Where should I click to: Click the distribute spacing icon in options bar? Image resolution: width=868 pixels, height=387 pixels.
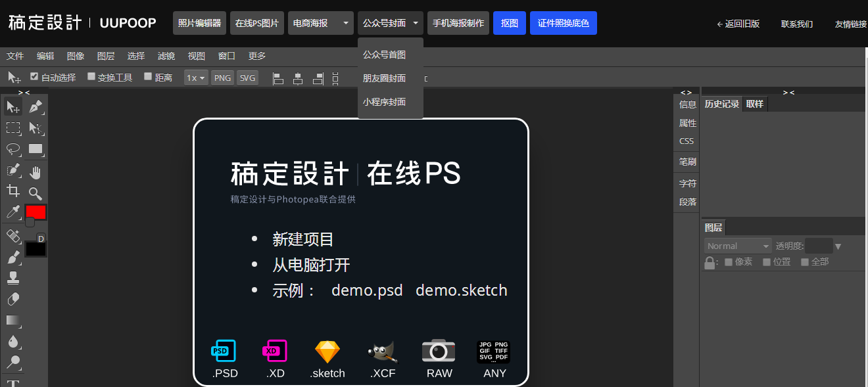[335, 78]
